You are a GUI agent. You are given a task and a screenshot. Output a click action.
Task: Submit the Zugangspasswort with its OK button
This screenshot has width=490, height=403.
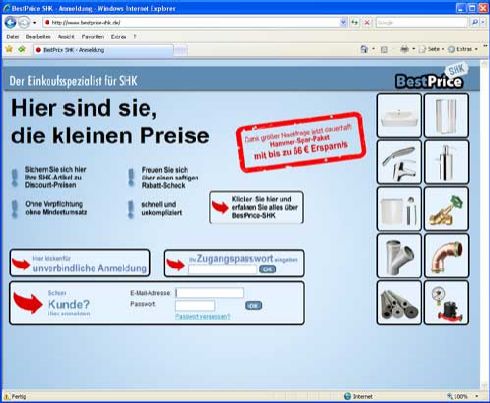coord(267,269)
